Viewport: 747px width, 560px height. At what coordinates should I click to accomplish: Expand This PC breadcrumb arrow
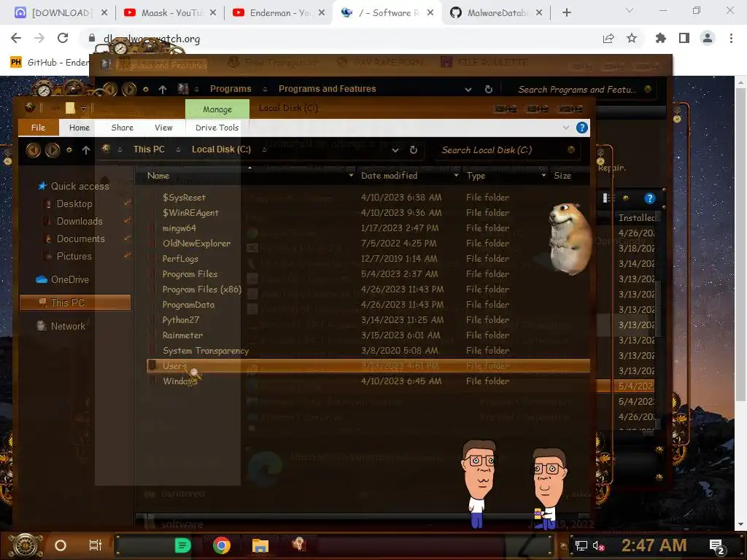178,149
